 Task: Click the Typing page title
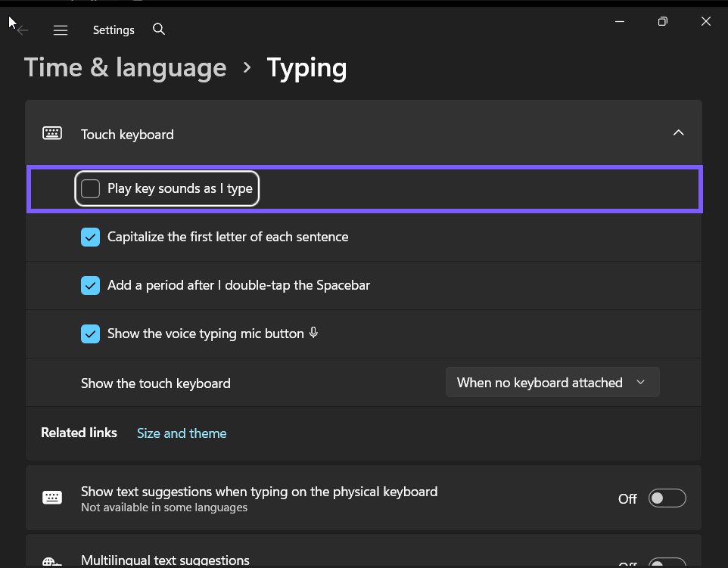tap(306, 69)
